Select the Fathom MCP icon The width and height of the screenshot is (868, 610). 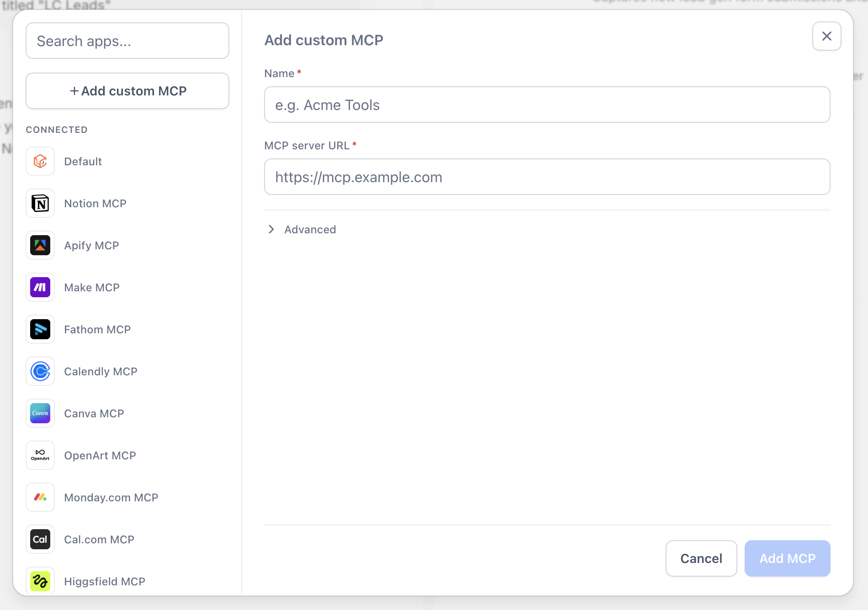40,329
